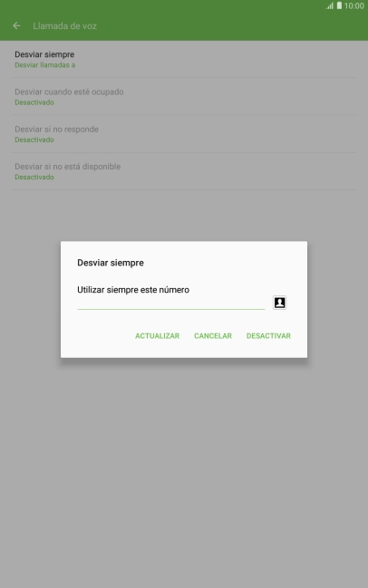Tap Desactivado under no responde entry
Image resolution: width=368 pixels, height=588 pixels.
point(34,140)
